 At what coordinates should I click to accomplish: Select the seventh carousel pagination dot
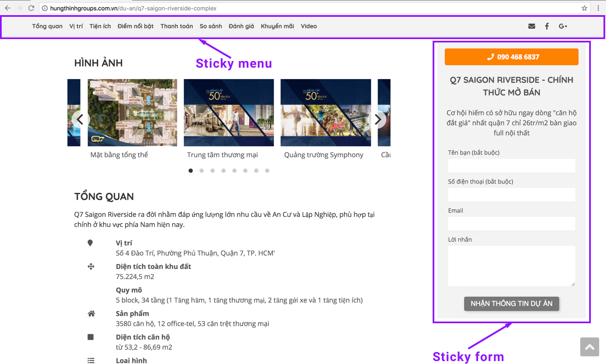(256, 171)
